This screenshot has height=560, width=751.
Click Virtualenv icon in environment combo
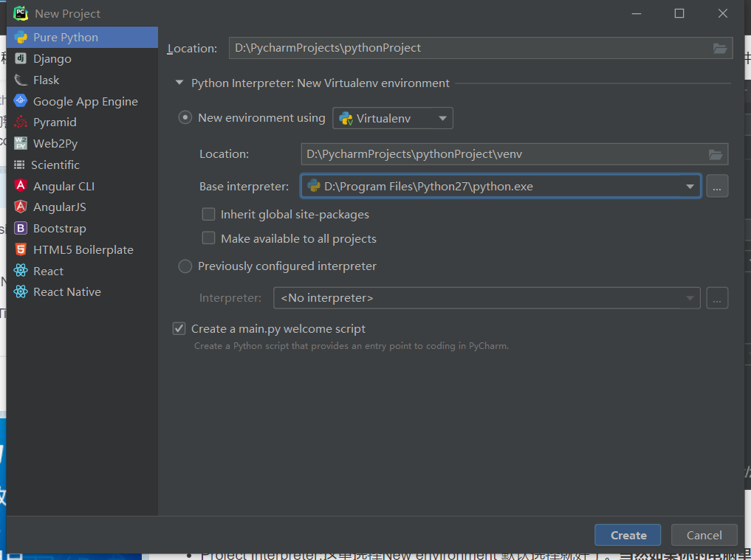pyautogui.click(x=346, y=118)
